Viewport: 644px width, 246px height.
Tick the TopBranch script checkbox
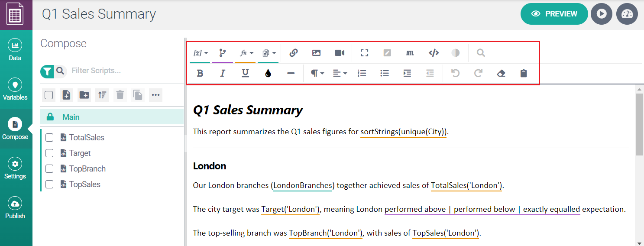(x=49, y=169)
